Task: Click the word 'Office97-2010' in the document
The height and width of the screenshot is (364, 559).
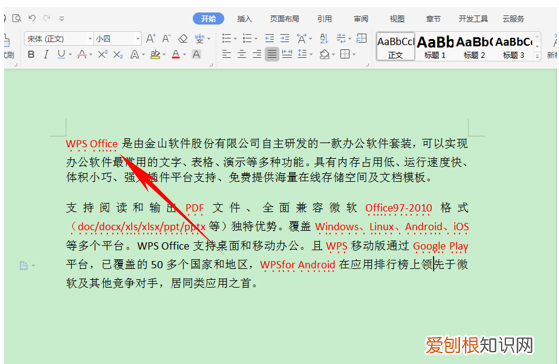Action: pos(399,208)
